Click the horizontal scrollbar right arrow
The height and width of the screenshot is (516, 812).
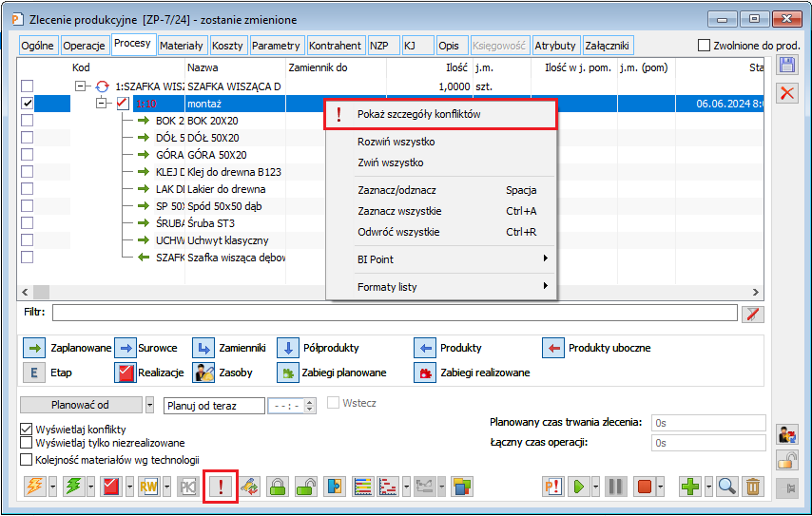[756, 293]
